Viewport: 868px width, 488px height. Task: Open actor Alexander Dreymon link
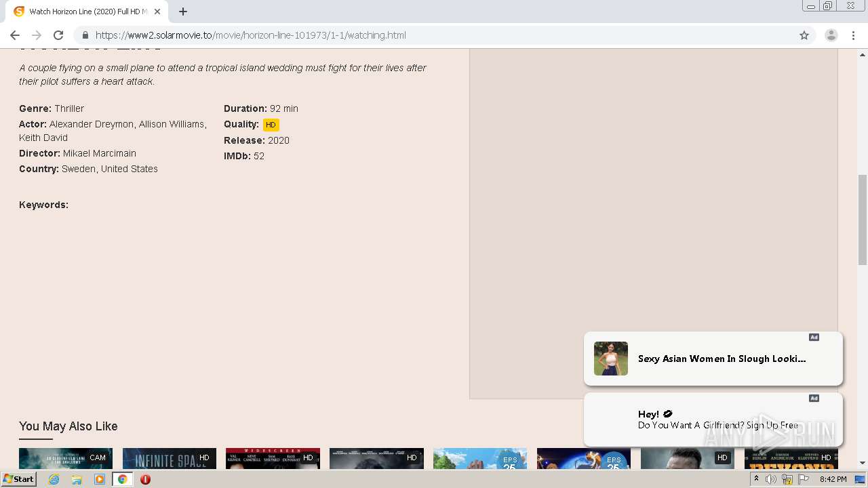[91, 124]
